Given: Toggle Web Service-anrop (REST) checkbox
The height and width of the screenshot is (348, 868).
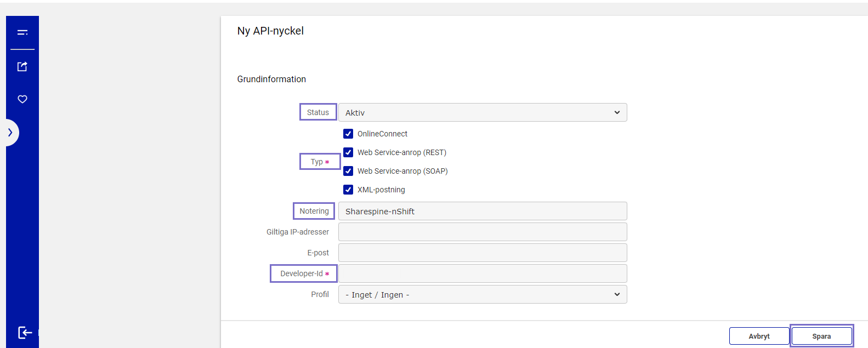Looking at the screenshot, I should pyautogui.click(x=348, y=152).
